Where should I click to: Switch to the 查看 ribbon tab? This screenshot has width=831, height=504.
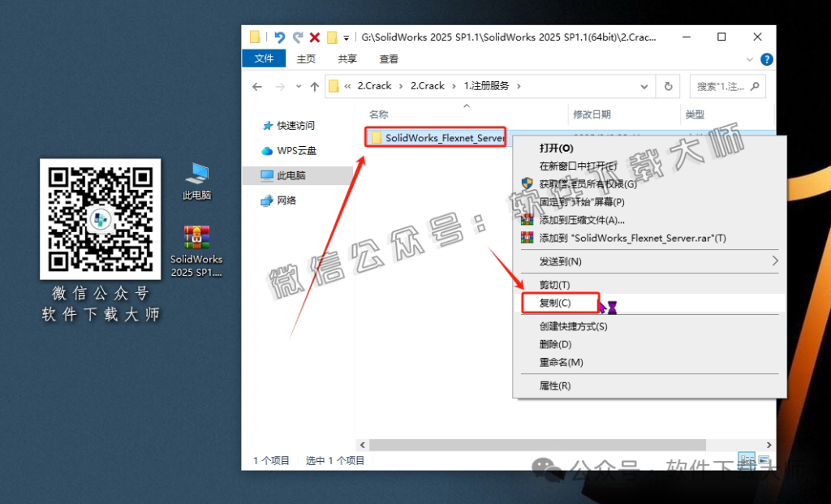388,58
